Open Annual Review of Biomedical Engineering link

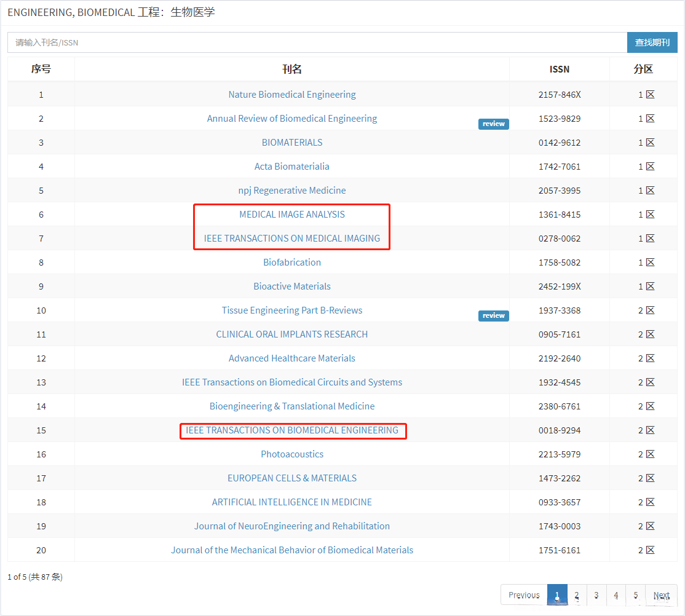click(x=292, y=119)
